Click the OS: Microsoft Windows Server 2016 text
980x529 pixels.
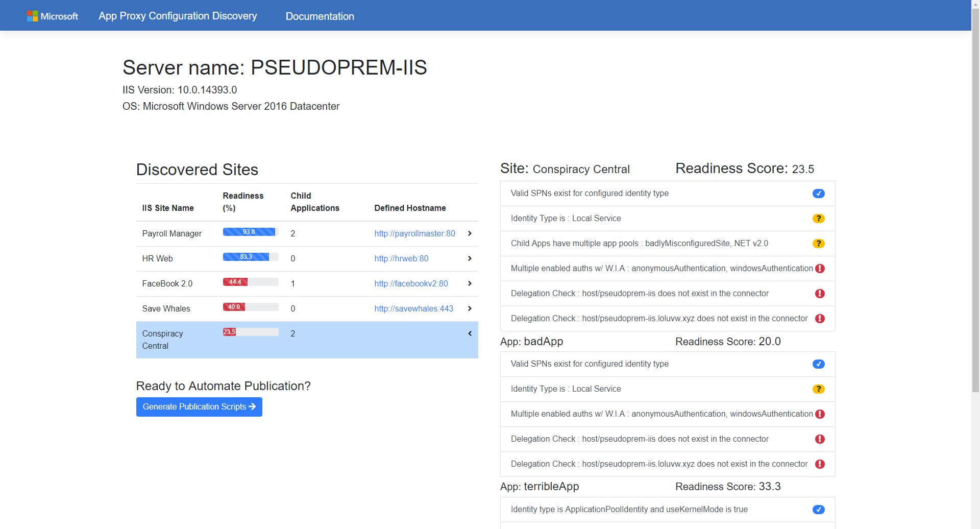pos(231,106)
